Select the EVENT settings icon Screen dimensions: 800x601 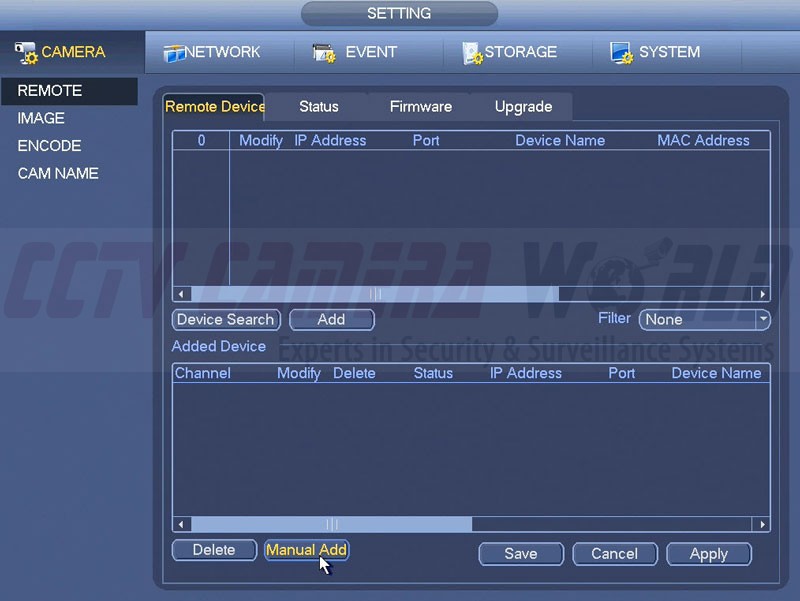(x=323, y=53)
